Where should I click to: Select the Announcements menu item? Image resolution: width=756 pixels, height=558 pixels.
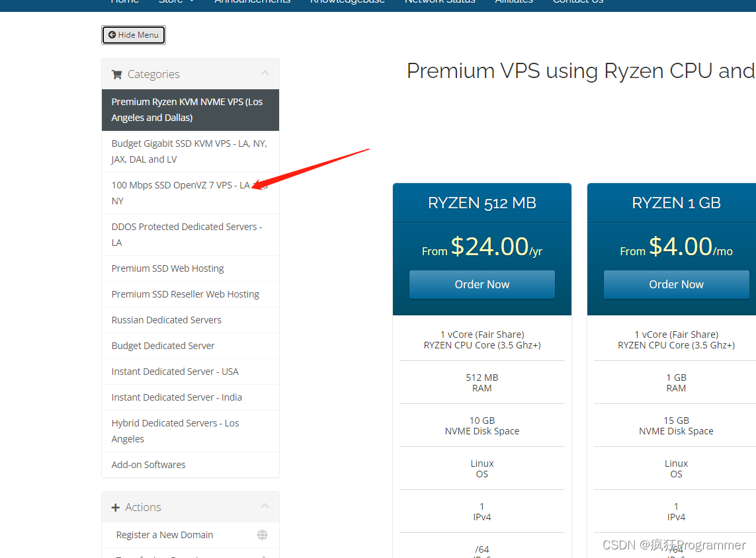252,3
